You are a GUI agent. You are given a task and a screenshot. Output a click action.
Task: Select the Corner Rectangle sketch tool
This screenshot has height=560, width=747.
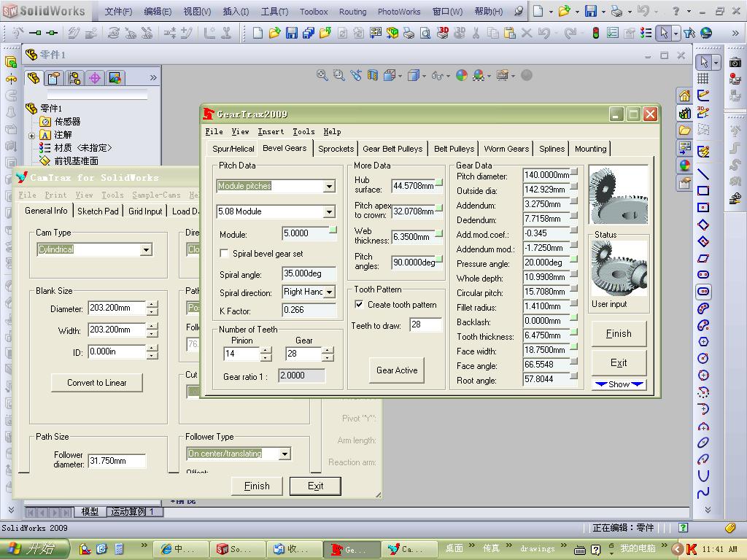click(703, 190)
